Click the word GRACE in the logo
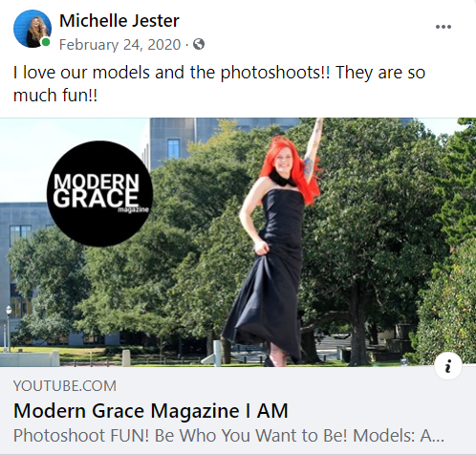Viewport: 476px width, 455px height. point(96,198)
